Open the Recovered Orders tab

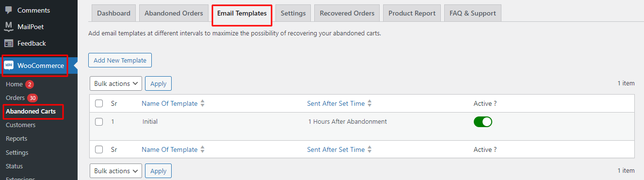tap(347, 13)
